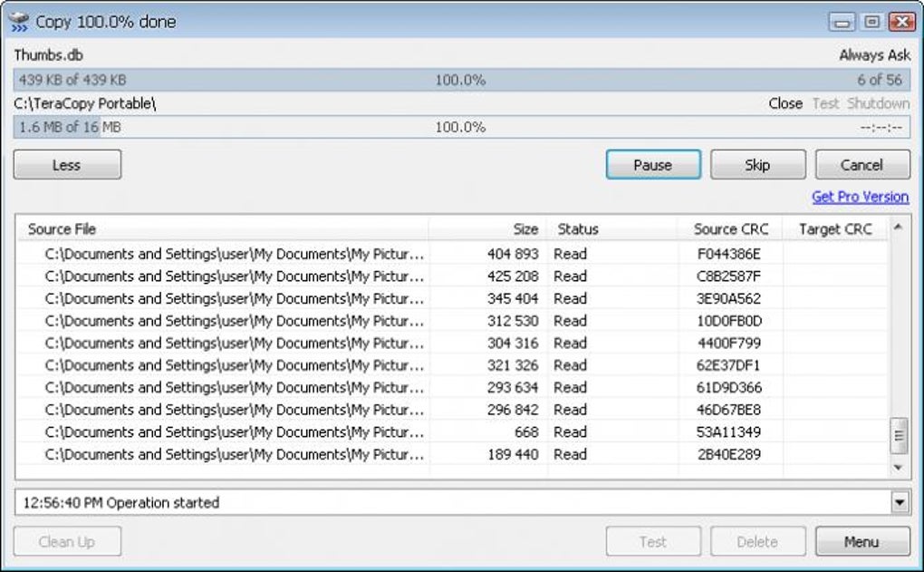Minimize the TeraCopy window
Viewport: 924px width, 572px height.
click(x=842, y=23)
